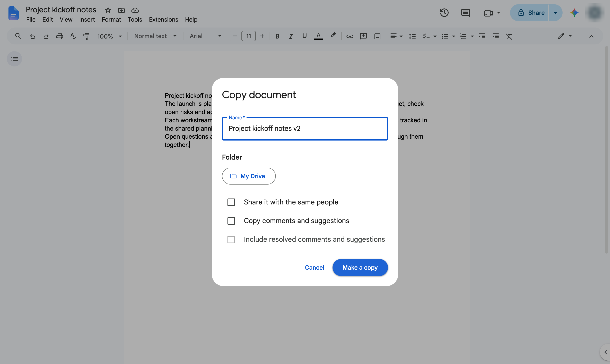610x364 pixels.
Task: Open the Normal text style dropdown
Action: (155, 36)
